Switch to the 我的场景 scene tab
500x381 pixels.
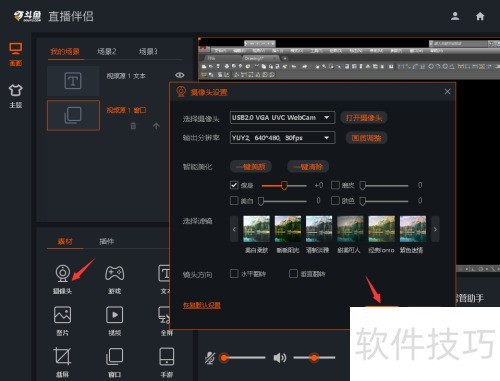click(x=65, y=52)
